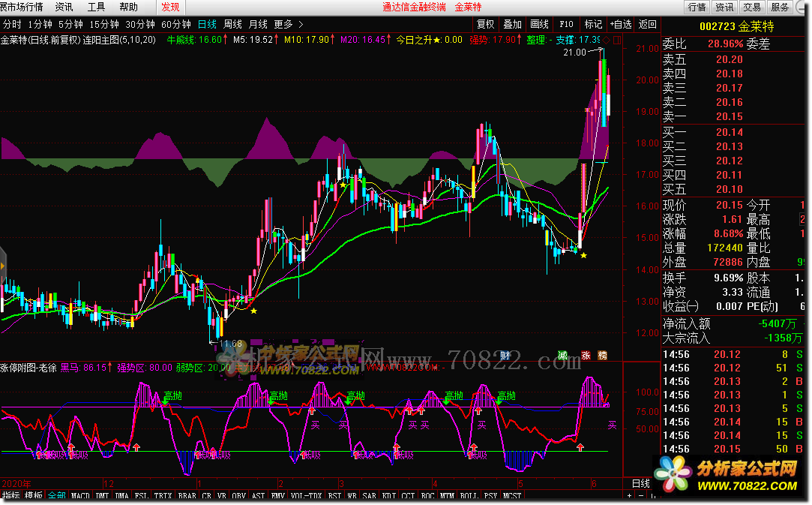Screen dimensions: 812x505
Task: Switch to 60分钟 period
Action: pos(176,24)
